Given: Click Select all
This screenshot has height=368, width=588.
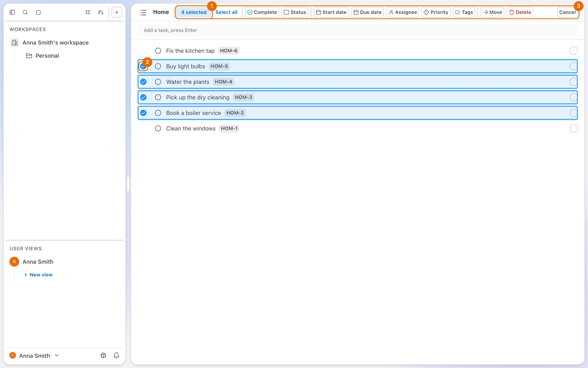Looking at the screenshot, I should (x=226, y=12).
